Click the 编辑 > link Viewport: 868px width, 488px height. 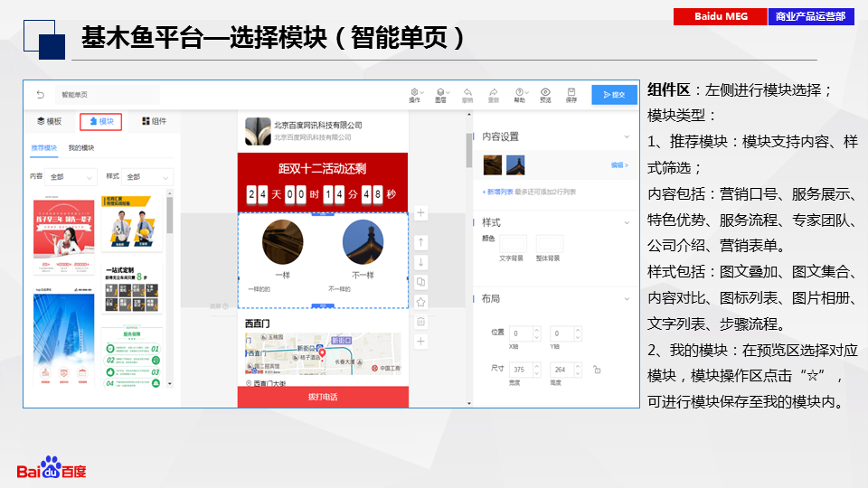(619, 164)
